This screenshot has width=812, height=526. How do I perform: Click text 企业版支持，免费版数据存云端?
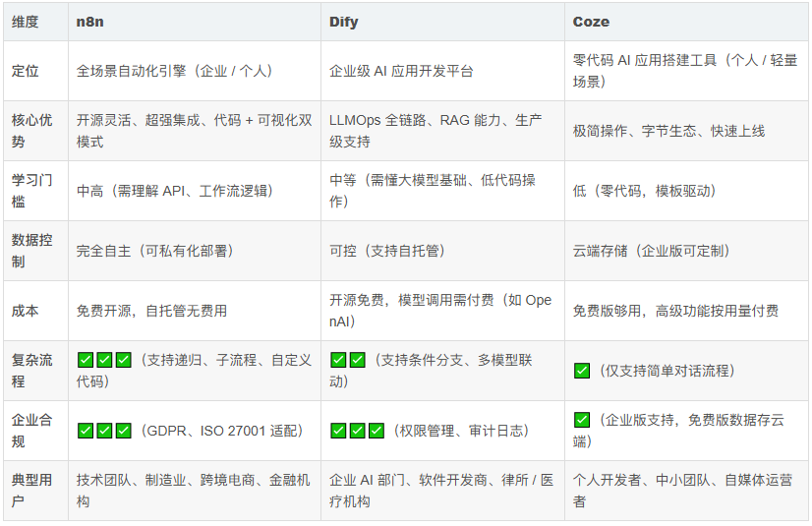click(x=679, y=431)
